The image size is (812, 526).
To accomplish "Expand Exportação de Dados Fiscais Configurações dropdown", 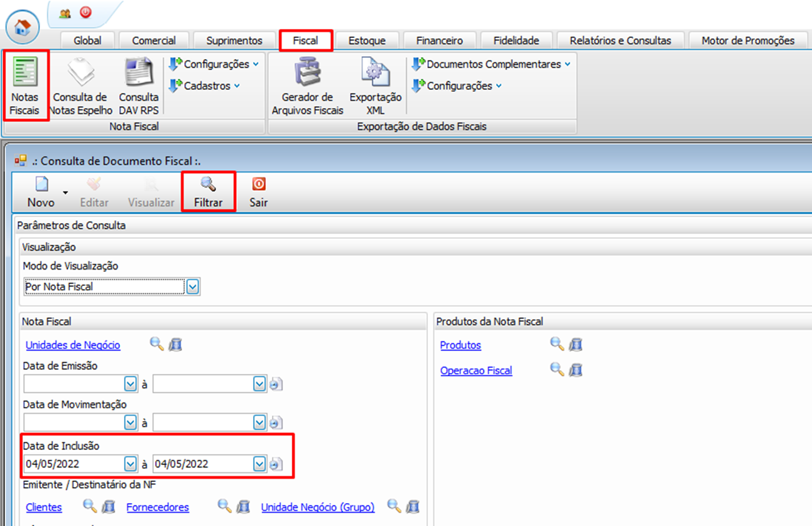I will 457,86.
